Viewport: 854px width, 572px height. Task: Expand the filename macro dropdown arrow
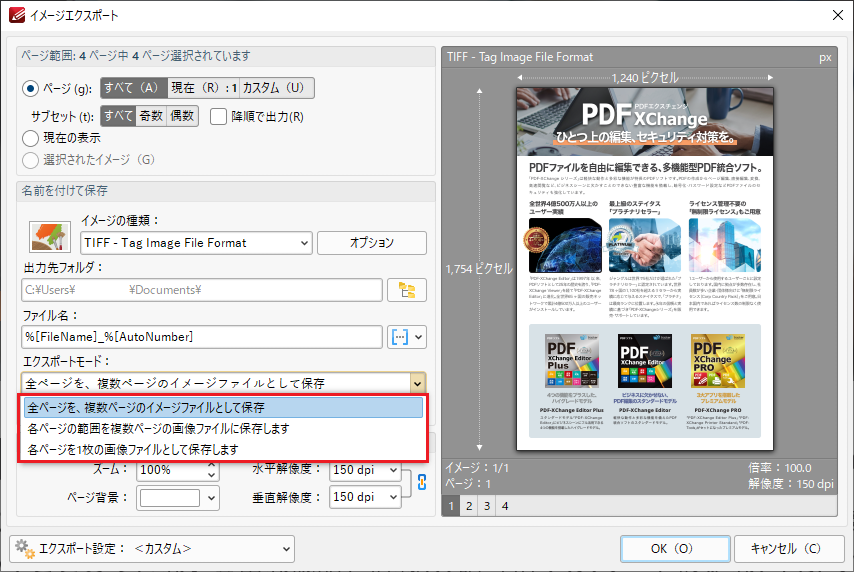419,337
